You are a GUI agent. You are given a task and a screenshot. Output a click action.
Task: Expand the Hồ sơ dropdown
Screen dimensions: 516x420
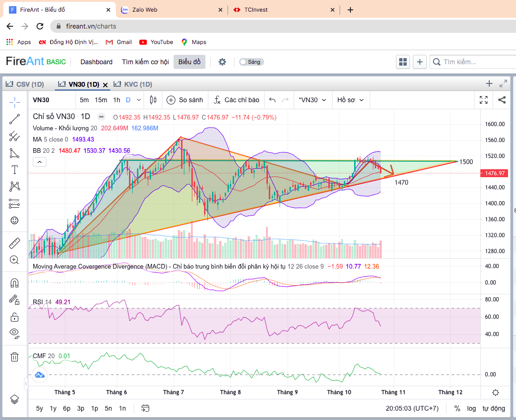350,100
